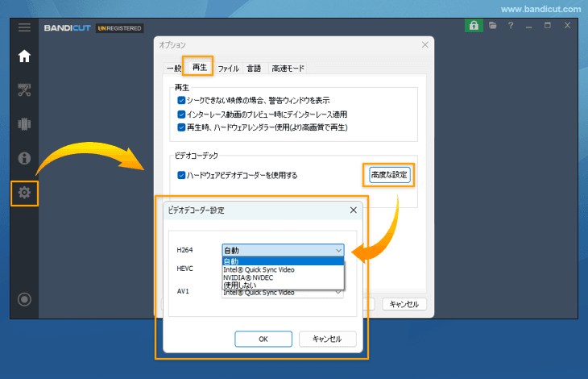Open the Settings gear icon
The image size is (588, 379).
[x=24, y=193]
